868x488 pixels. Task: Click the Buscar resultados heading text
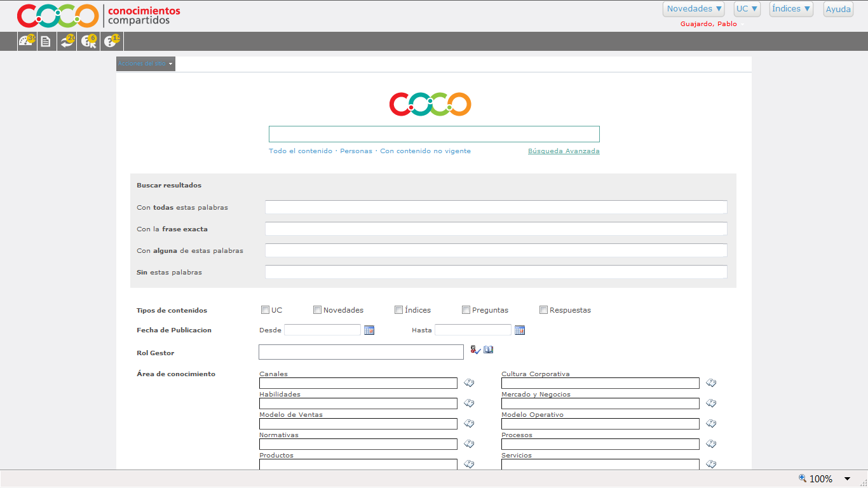[169, 186]
